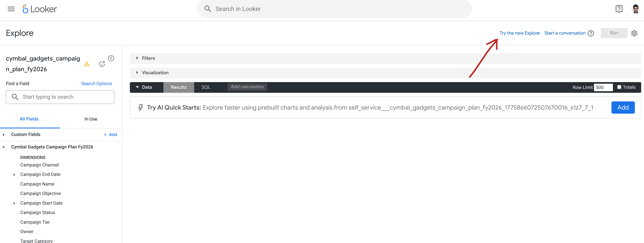This screenshot has width=644, height=243.
Task: Click Try the new Explore
Action: [x=519, y=33]
